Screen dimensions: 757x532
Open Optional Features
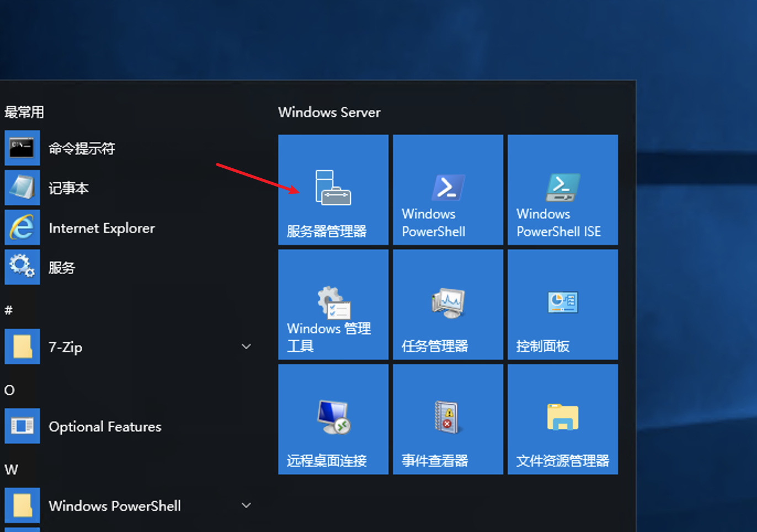105,426
